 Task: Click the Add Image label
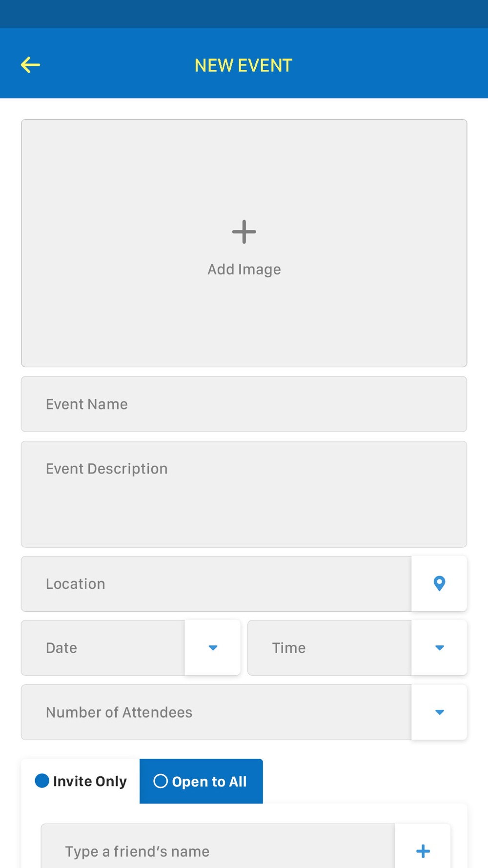click(x=244, y=269)
